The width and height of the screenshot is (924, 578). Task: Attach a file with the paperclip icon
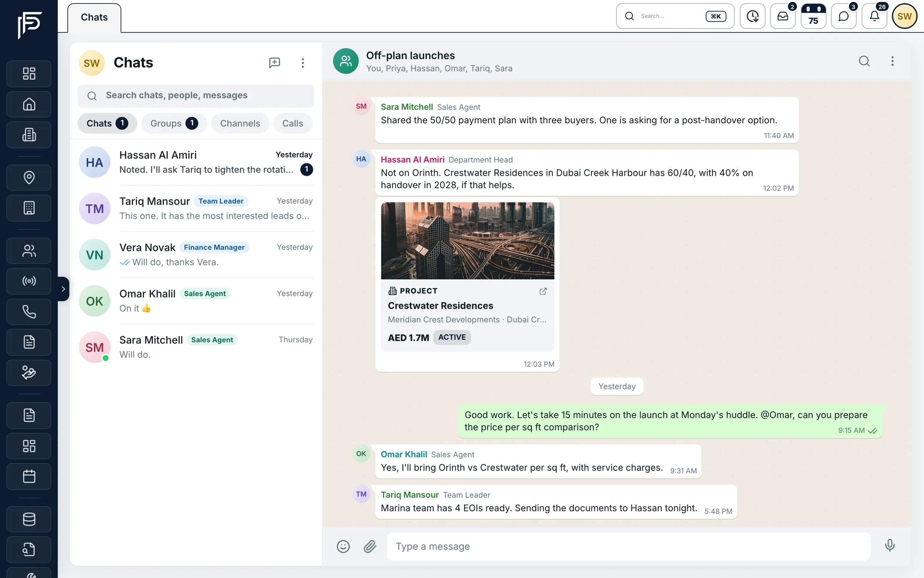pyautogui.click(x=370, y=546)
